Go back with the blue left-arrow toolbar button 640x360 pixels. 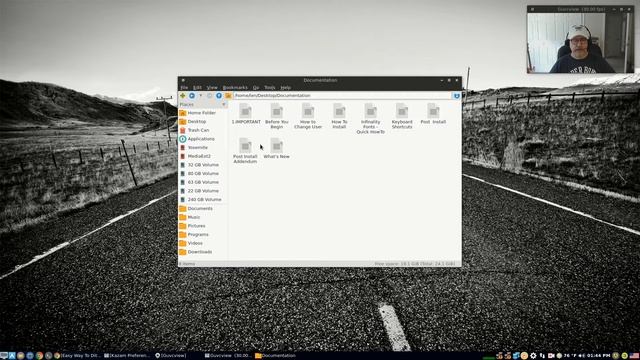point(192,96)
